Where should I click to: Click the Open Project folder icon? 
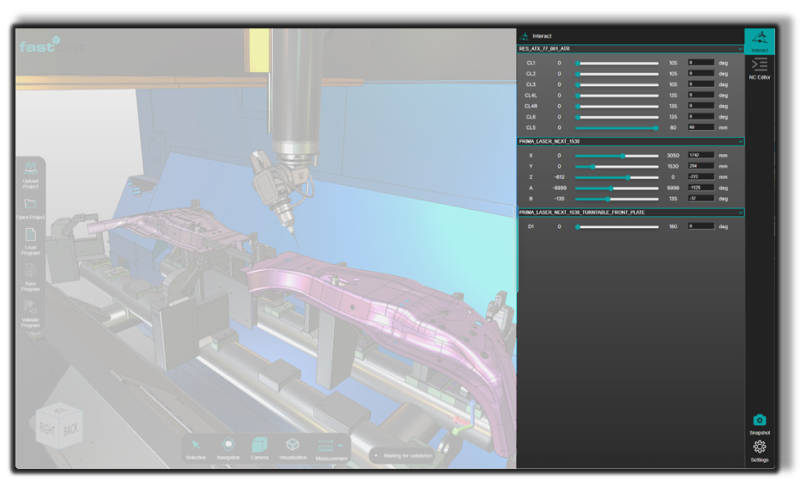pos(30,204)
